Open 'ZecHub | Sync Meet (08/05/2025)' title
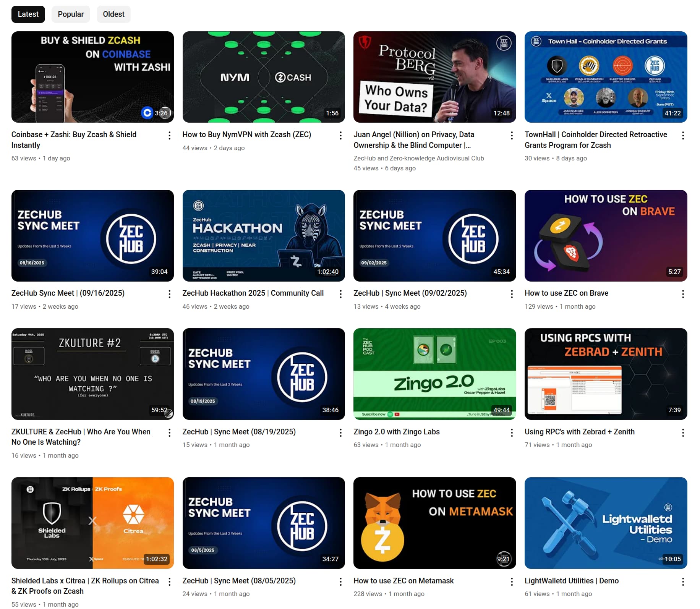Viewport: 700px width, 609px height. [239, 581]
